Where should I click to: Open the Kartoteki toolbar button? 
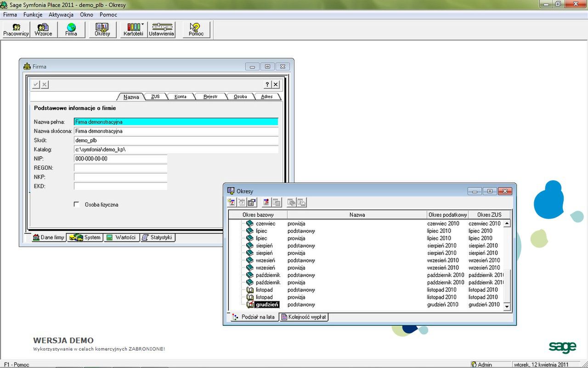(x=133, y=30)
